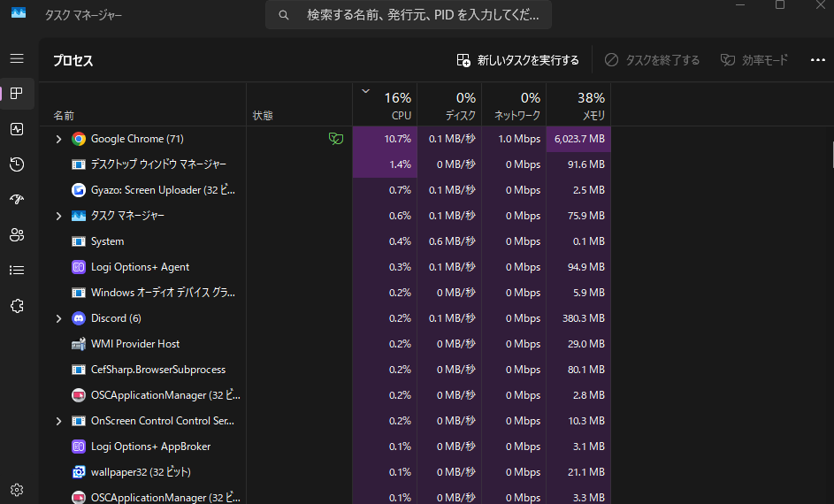Select the Processes sidebar icon

pos(17,94)
